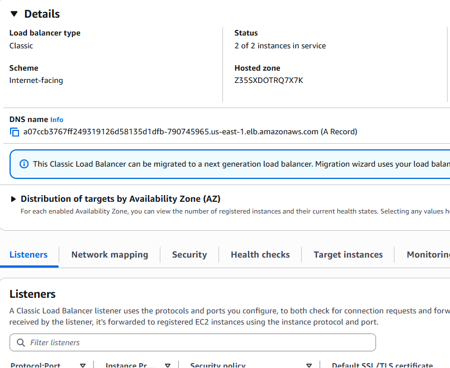This screenshot has width=450, height=368.
Task: View the Target instances tab
Action: coord(348,255)
